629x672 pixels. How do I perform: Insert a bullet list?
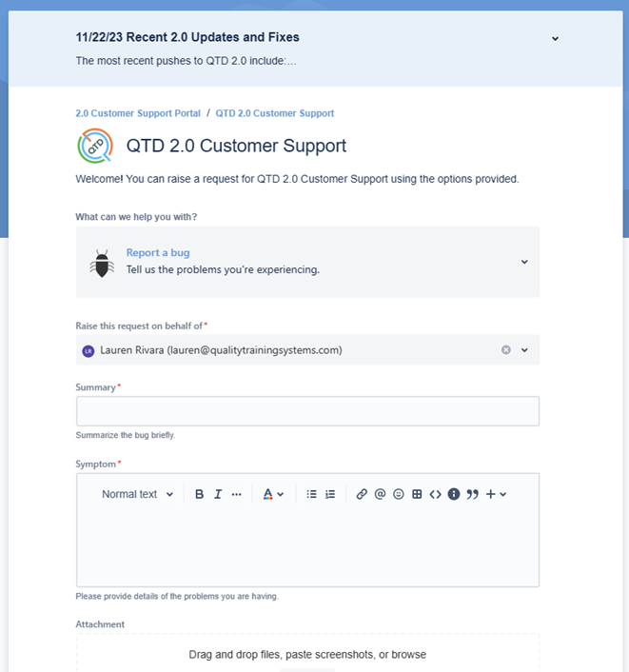tap(311, 494)
